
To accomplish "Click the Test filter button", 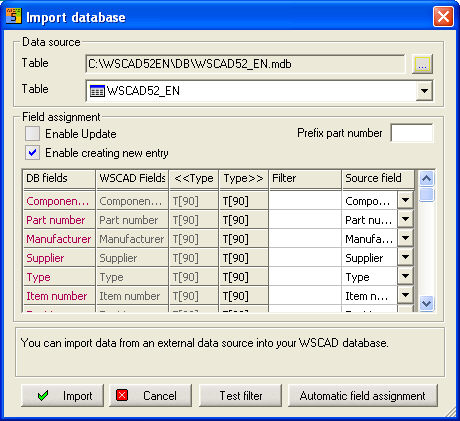I will [x=240, y=396].
